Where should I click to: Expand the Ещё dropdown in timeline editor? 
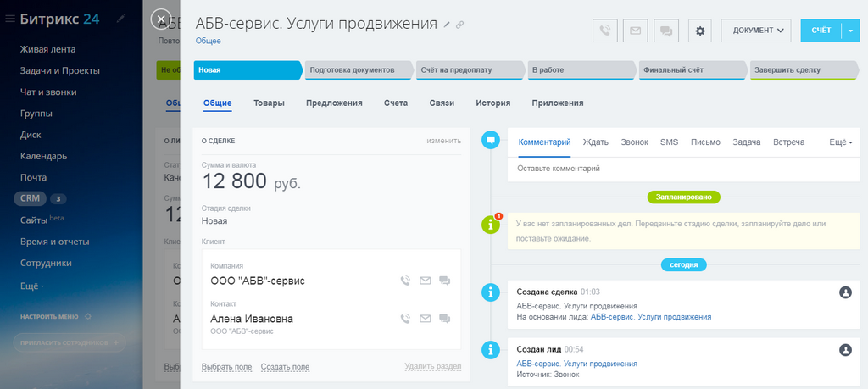tap(841, 142)
